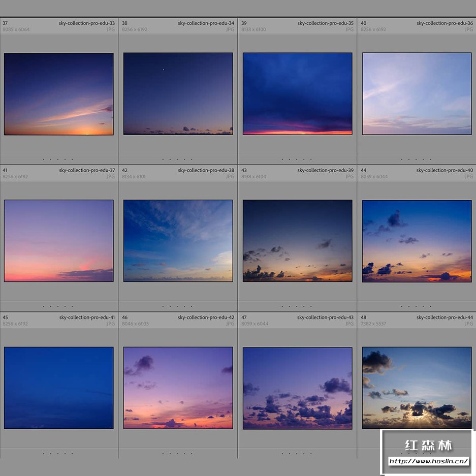Set star rating under sky-collection-pro-edu-34
This screenshot has width=476, height=476.
pos(177,160)
